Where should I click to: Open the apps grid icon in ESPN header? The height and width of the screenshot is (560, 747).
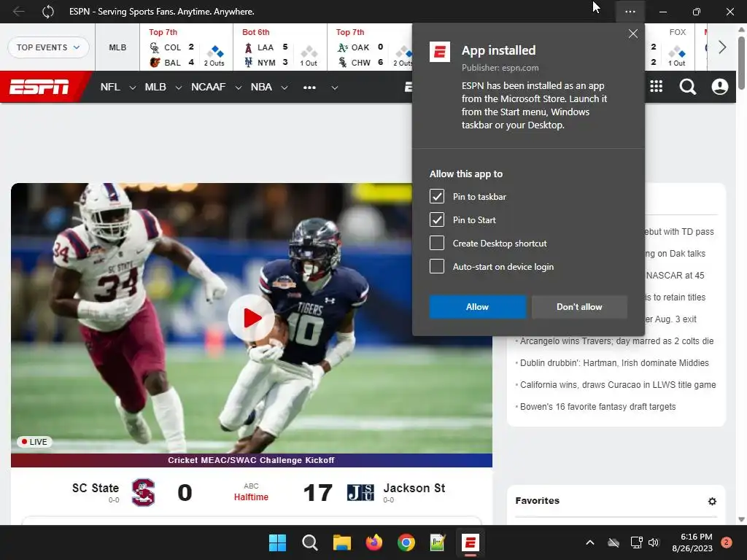(656, 86)
